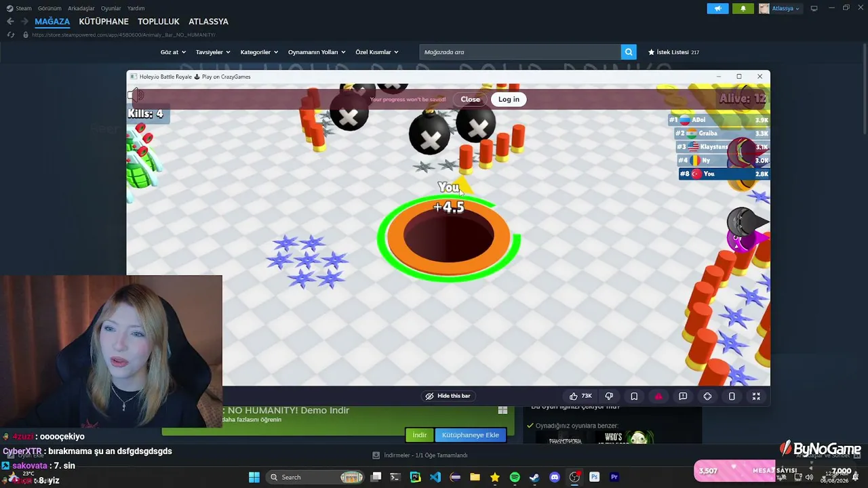Open the ATLASSYA profile tab
The height and width of the screenshot is (488, 868).
pos(208,22)
